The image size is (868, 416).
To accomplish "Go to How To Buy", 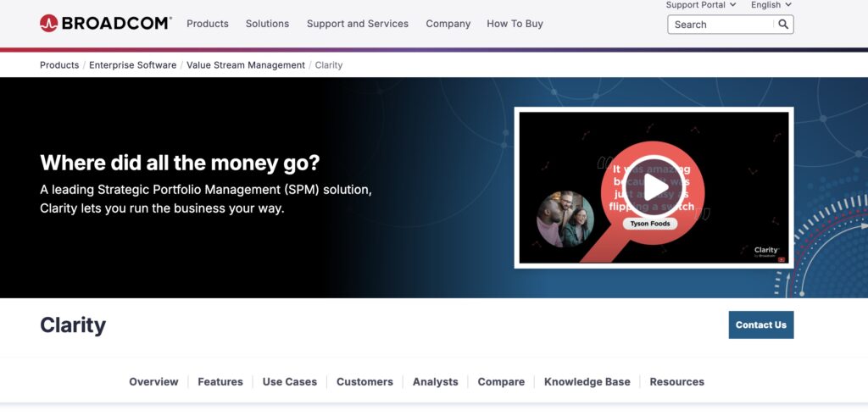I will [515, 24].
